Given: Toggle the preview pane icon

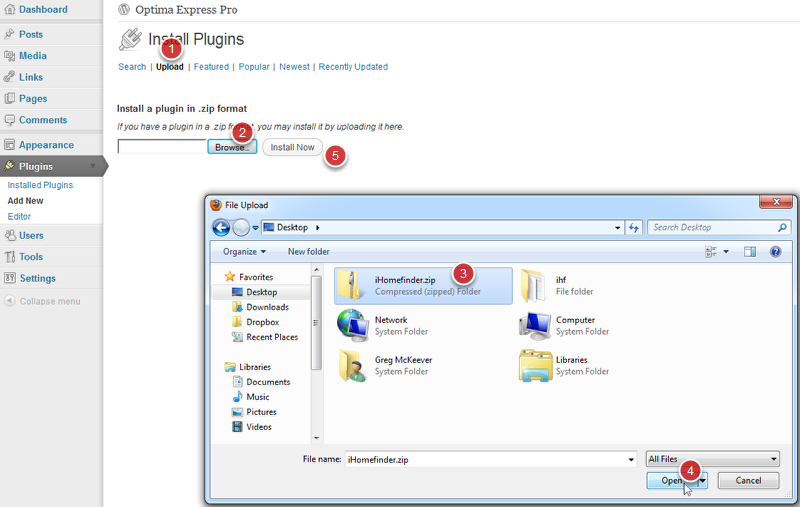Looking at the screenshot, I should (749, 251).
